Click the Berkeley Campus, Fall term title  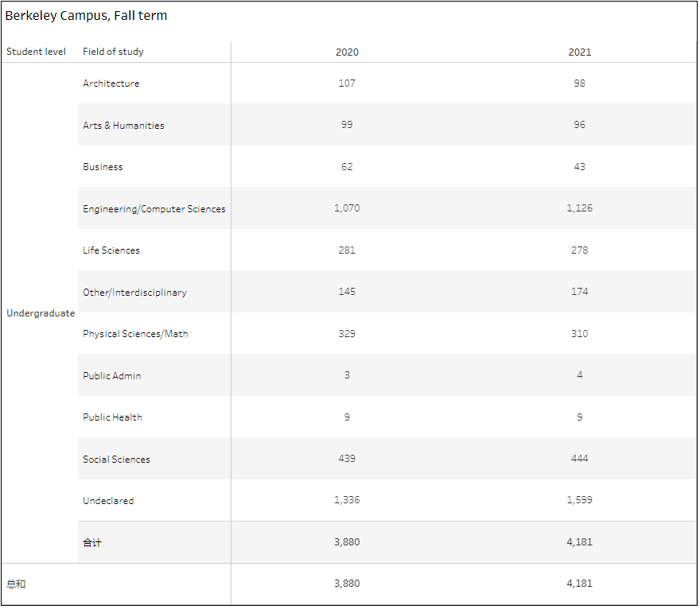point(86,16)
